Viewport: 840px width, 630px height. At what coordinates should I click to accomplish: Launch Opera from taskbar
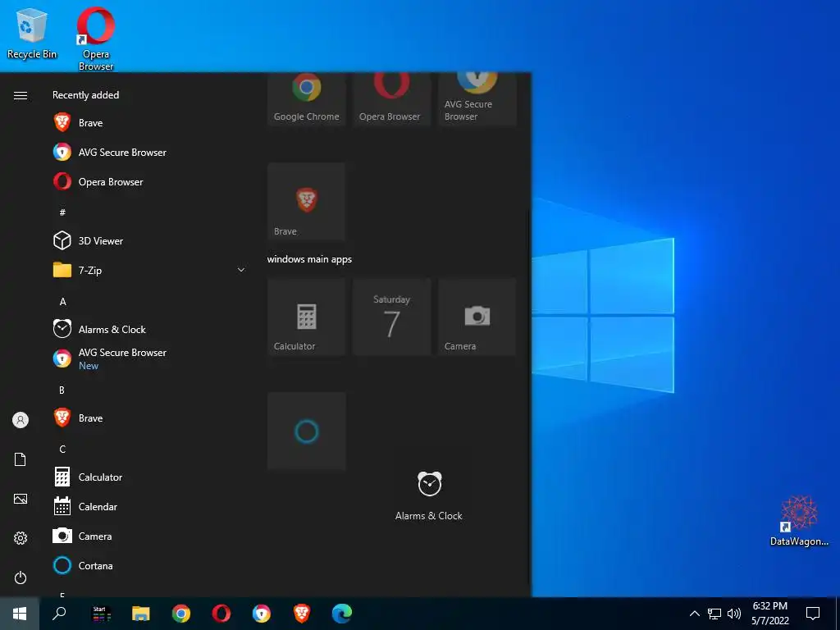(221, 614)
